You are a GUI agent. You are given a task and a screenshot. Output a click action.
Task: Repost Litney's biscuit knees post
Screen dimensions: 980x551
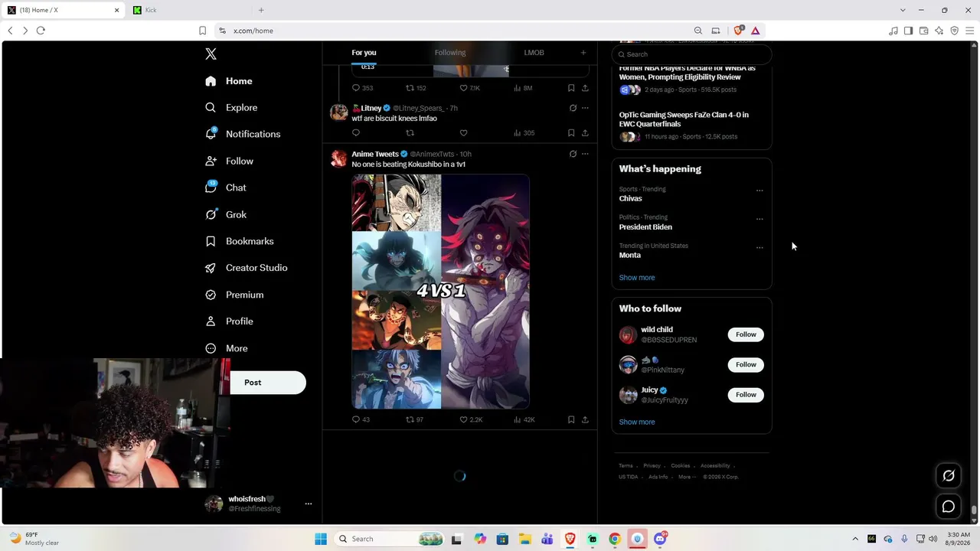click(410, 133)
